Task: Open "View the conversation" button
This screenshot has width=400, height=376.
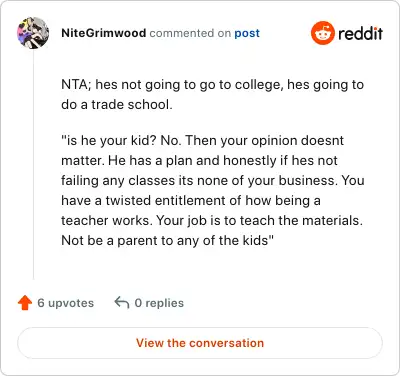Action: click(200, 343)
